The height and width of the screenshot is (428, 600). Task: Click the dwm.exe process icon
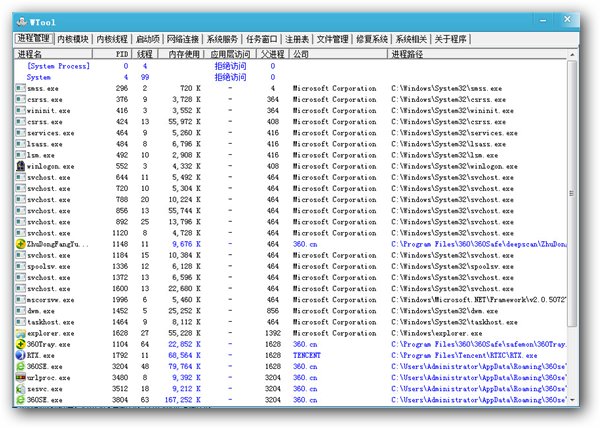point(20,311)
